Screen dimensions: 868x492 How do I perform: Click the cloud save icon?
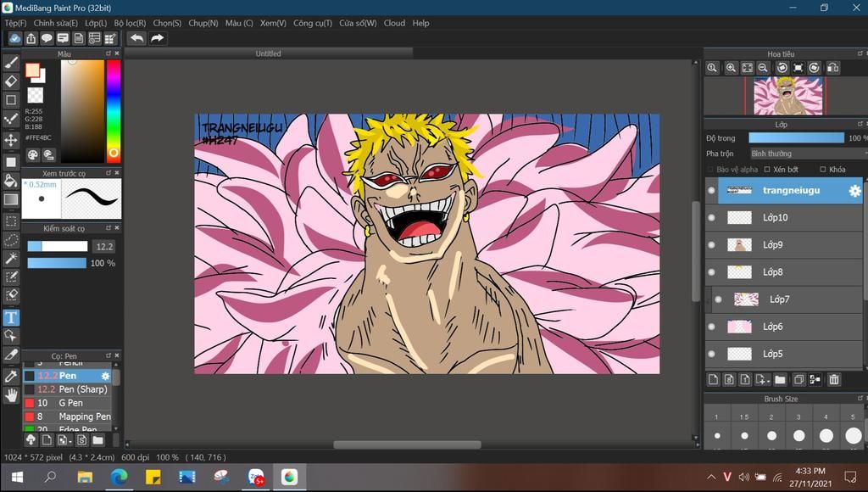(x=15, y=38)
